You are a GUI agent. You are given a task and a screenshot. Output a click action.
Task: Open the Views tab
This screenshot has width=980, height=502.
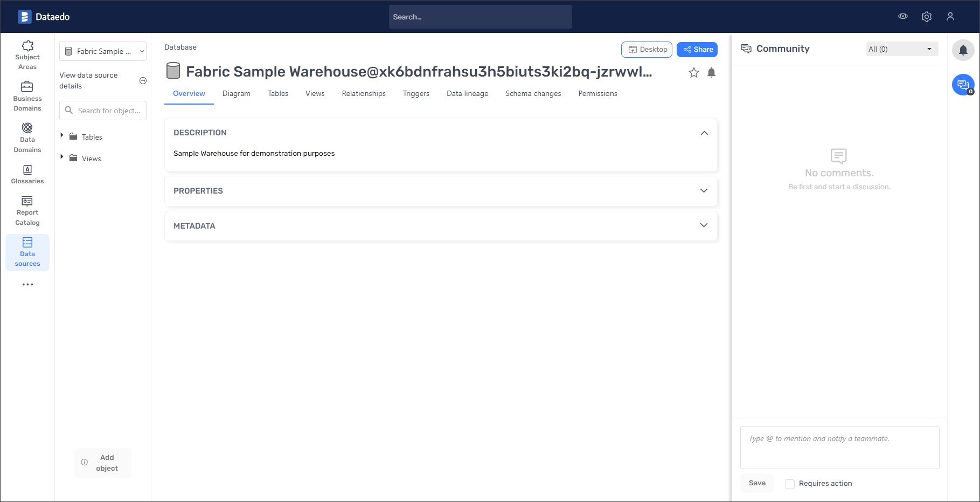pos(315,94)
